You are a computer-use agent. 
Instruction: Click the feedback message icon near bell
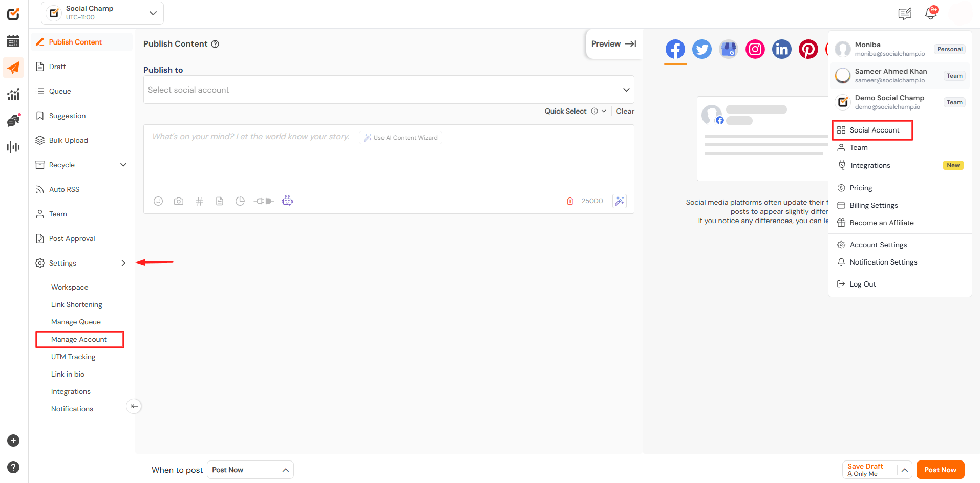[905, 14]
